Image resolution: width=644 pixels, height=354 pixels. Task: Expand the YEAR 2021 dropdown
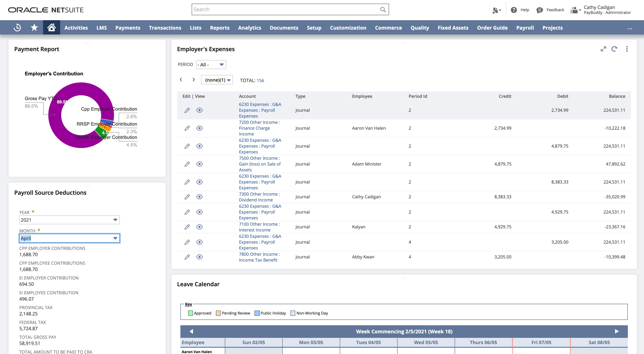coord(115,220)
